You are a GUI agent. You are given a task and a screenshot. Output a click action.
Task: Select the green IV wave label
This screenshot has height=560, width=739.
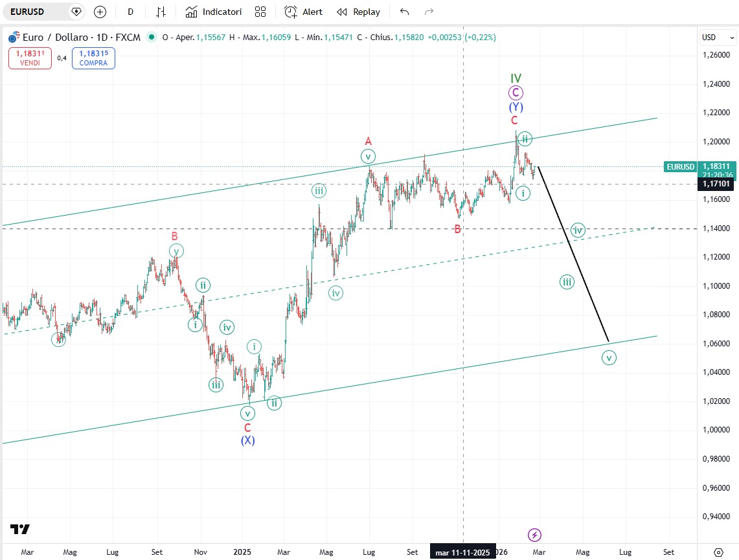coord(516,78)
